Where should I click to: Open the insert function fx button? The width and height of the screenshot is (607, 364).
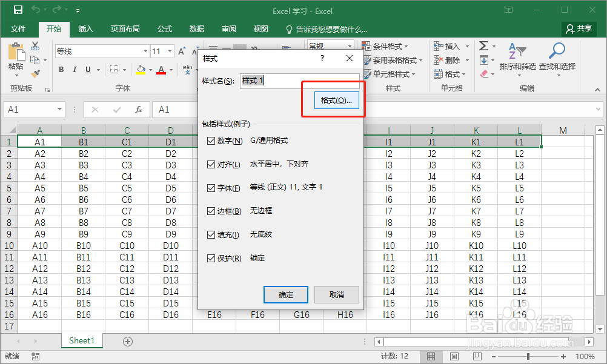click(139, 110)
